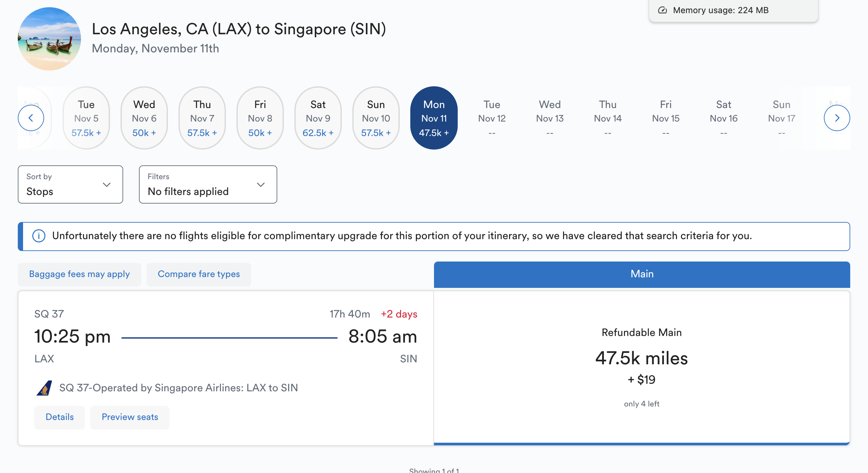
Task: Select Sat Nov 9 date
Action: coord(318,118)
